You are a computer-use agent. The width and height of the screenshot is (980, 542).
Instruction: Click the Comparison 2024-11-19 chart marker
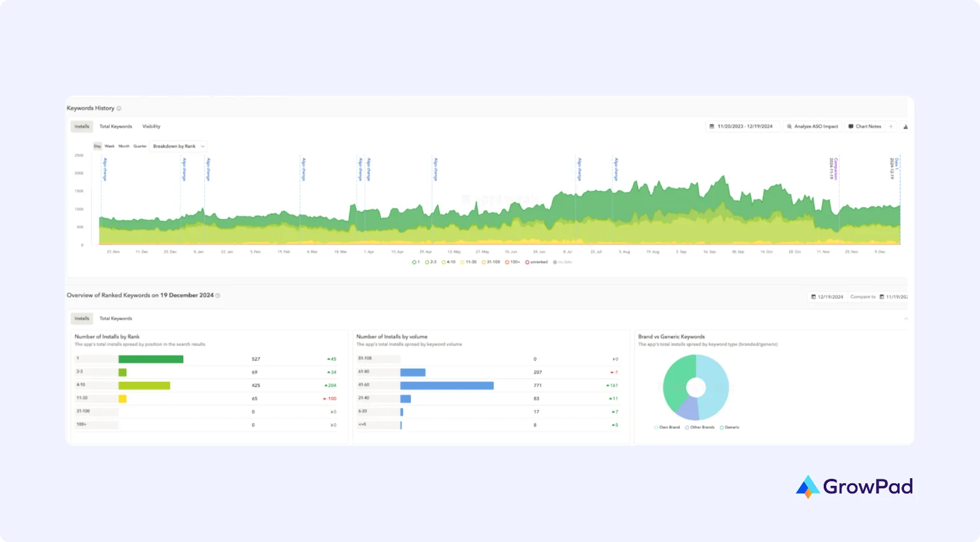(834, 169)
